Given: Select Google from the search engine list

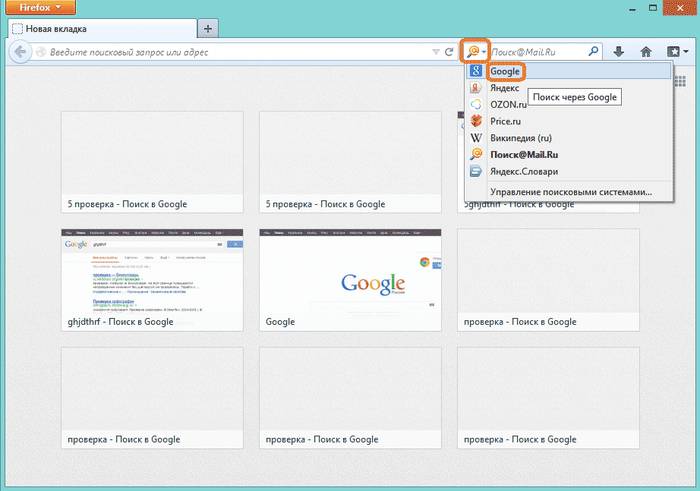Looking at the screenshot, I should [505, 72].
